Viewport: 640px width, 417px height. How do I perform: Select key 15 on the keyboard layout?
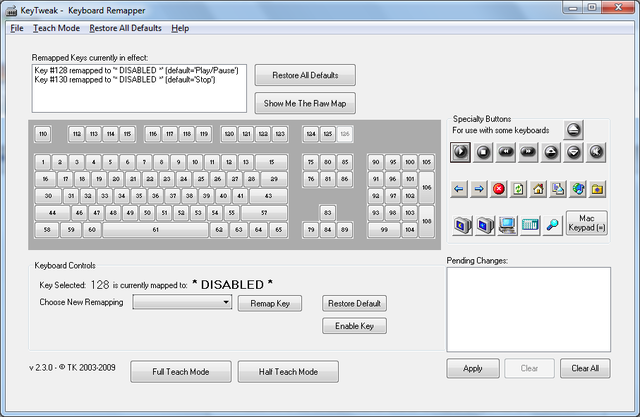tap(271, 162)
